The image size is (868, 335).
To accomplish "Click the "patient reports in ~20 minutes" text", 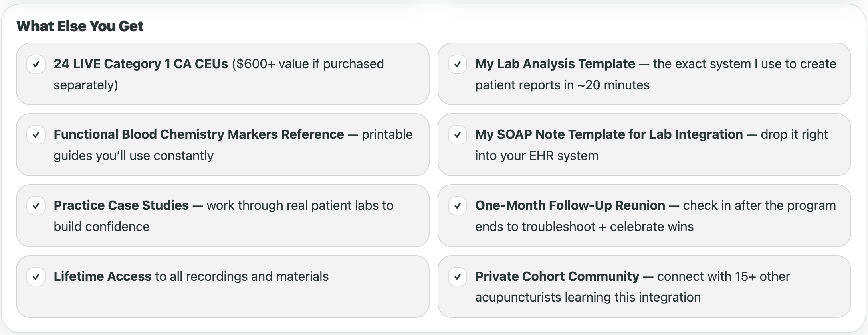I will click(562, 85).
